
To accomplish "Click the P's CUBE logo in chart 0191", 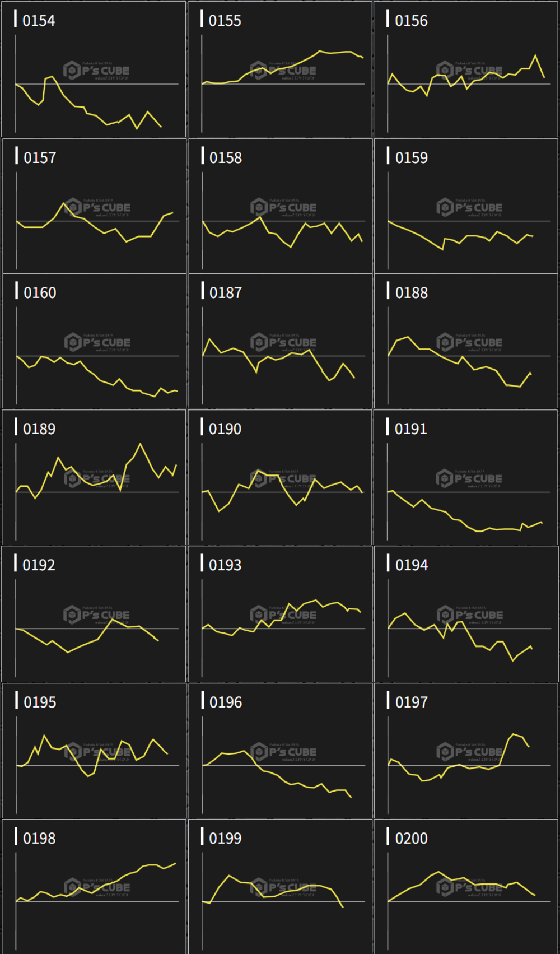I will click(469, 479).
